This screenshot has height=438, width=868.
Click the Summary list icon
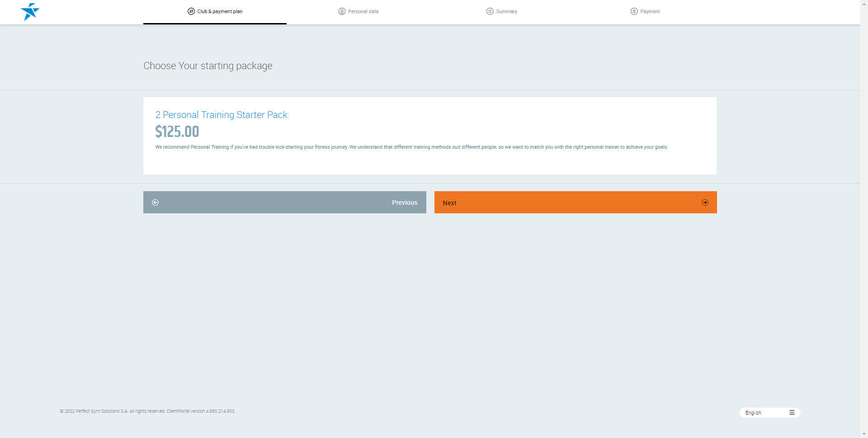coord(490,11)
